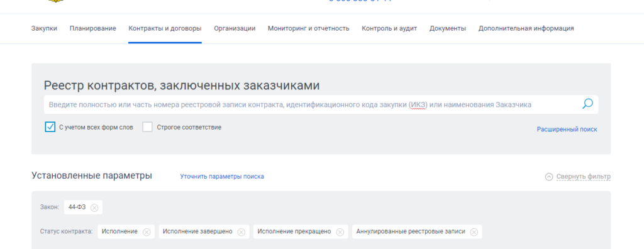Remove the Исполнение прекращено filter chip
Image resolution: width=644 pixels, height=249 pixels.
[340, 232]
